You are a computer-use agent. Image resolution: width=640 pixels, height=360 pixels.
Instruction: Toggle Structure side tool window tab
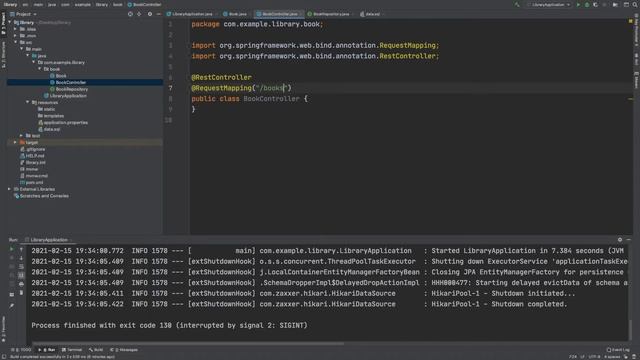pos(3,54)
